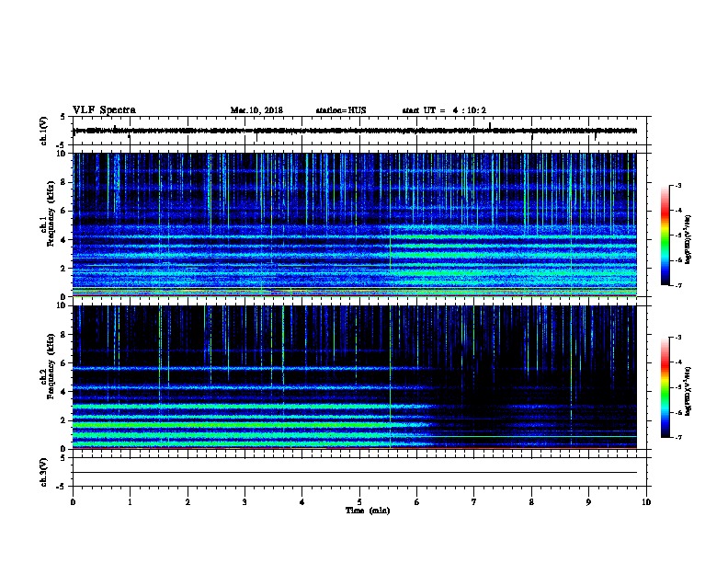Select the "start UT = 4:10:2" text
The height and width of the screenshot is (563, 728).
(444, 110)
